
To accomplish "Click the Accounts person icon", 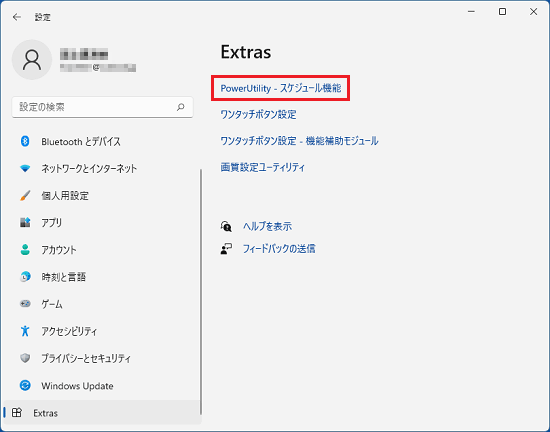I will click(x=25, y=250).
